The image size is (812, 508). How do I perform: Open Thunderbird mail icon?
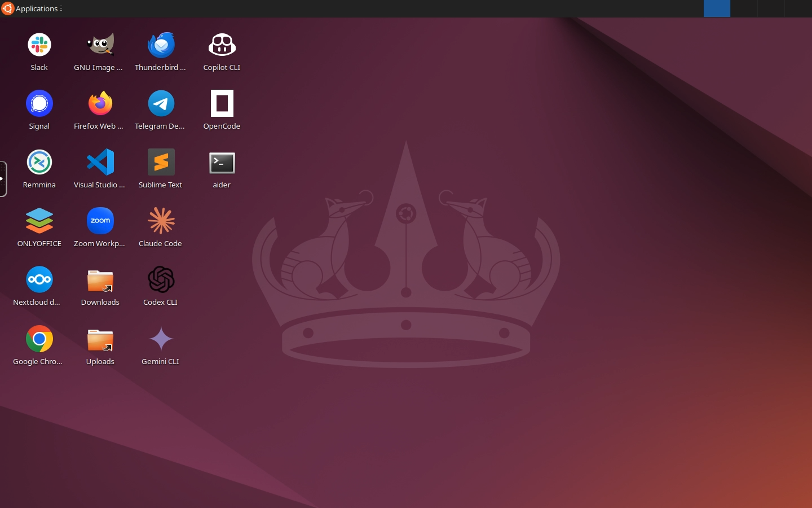161,45
